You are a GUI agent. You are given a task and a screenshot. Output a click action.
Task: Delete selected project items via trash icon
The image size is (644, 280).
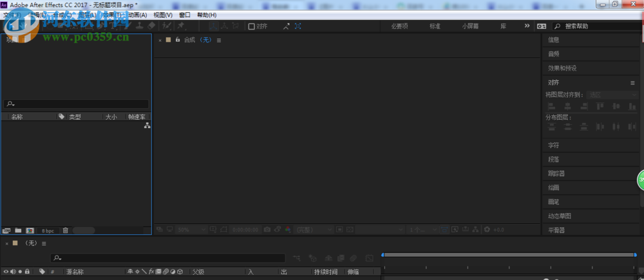pyautogui.click(x=65, y=230)
